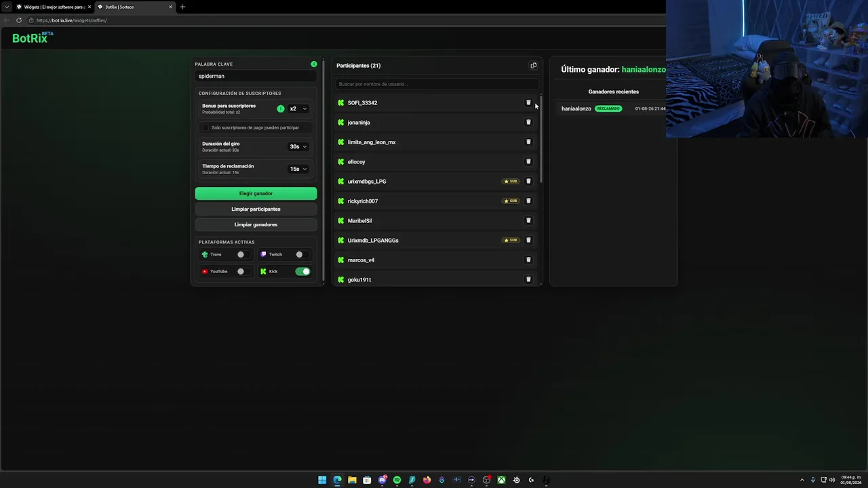Click participant name goku191t
The image size is (868, 488).
coord(359,280)
